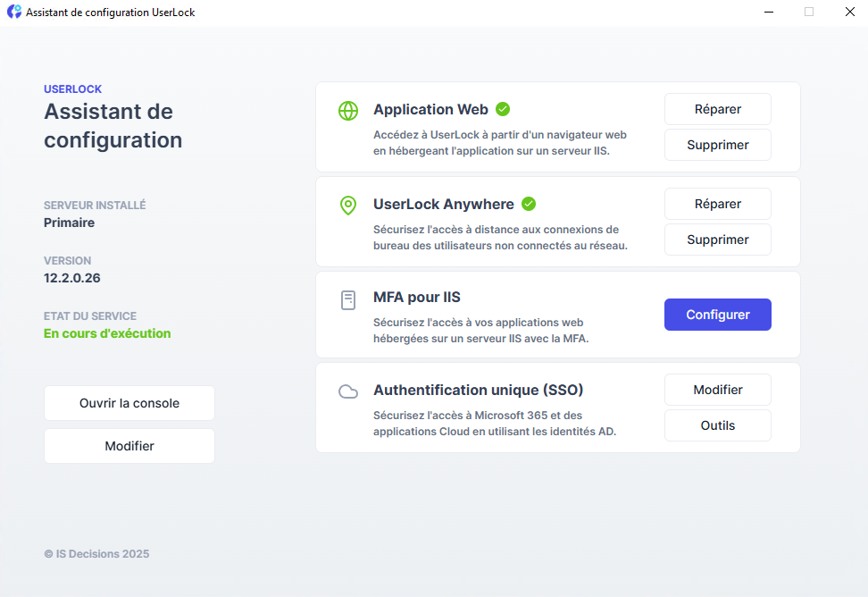Screen dimensions: 868x597
Task: Open Outils for Authentification unique (SSO)
Action: coord(717,425)
